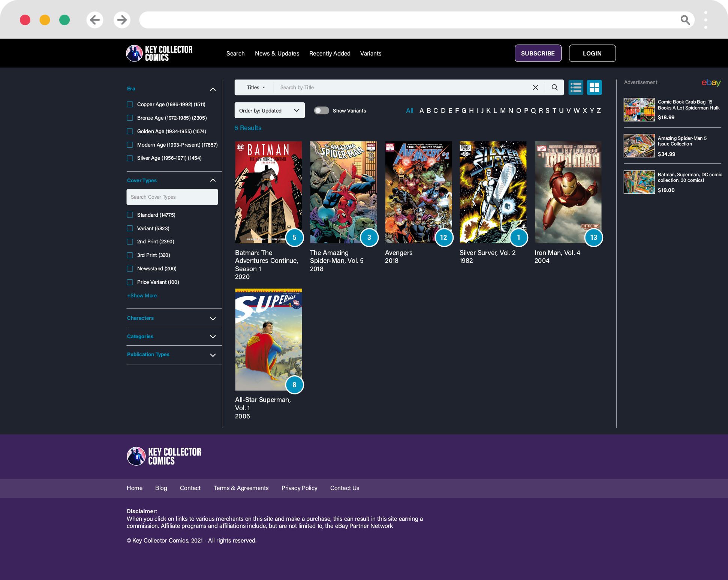
Task: Open the browser three-dot menu
Action: 706,20
